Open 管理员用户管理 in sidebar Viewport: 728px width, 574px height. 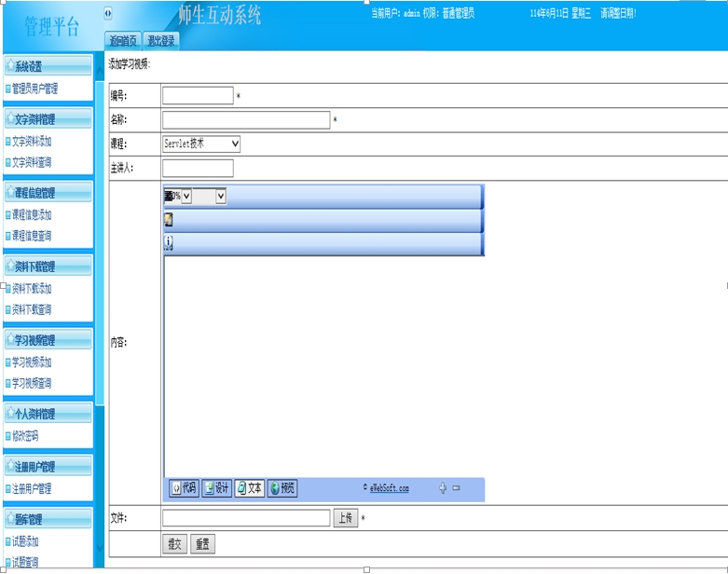(x=34, y=89)
